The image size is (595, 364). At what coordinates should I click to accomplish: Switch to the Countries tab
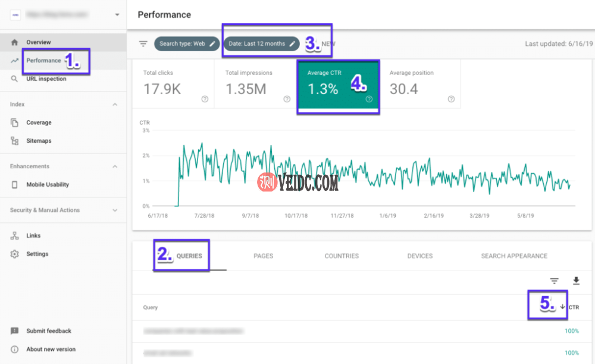(x=342, y=256)
